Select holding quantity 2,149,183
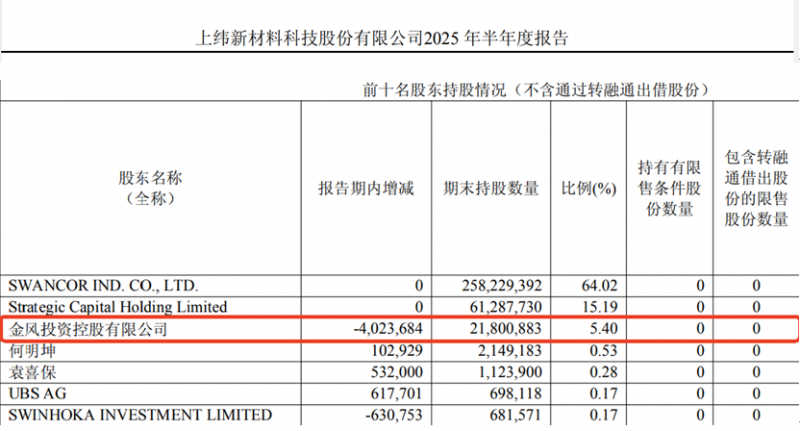 [510, 350]
